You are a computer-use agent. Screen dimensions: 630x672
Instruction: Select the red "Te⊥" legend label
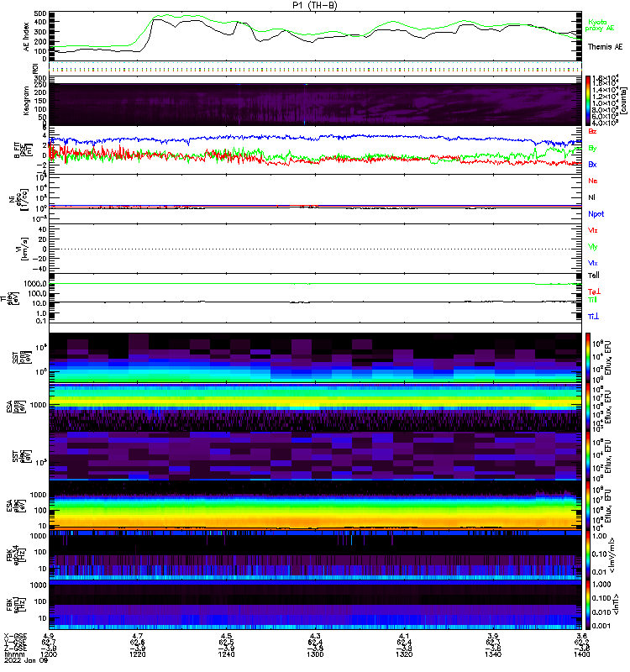click(594, 291)
